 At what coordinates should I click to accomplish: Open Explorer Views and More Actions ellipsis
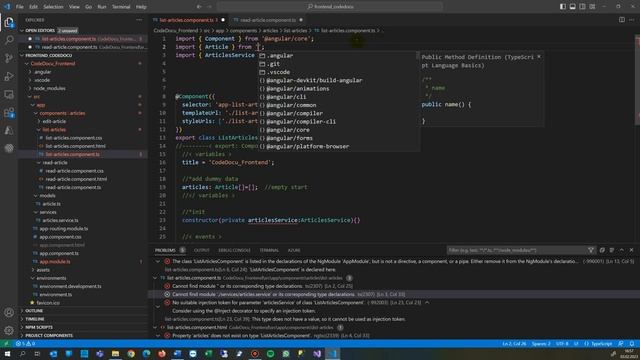click(139, 20)
